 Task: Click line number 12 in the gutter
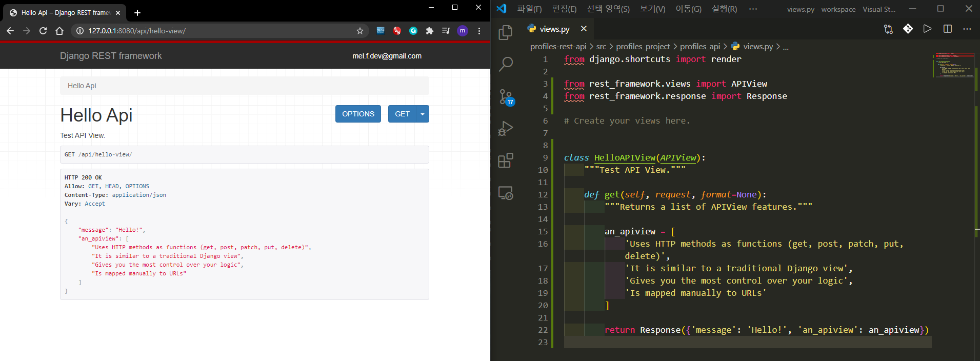pos(543,194)
